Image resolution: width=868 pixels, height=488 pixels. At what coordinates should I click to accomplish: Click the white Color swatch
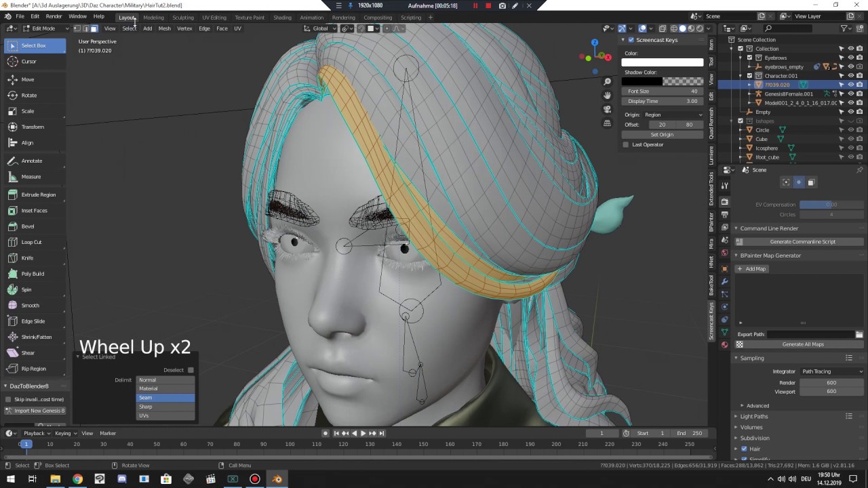(663, 62)
